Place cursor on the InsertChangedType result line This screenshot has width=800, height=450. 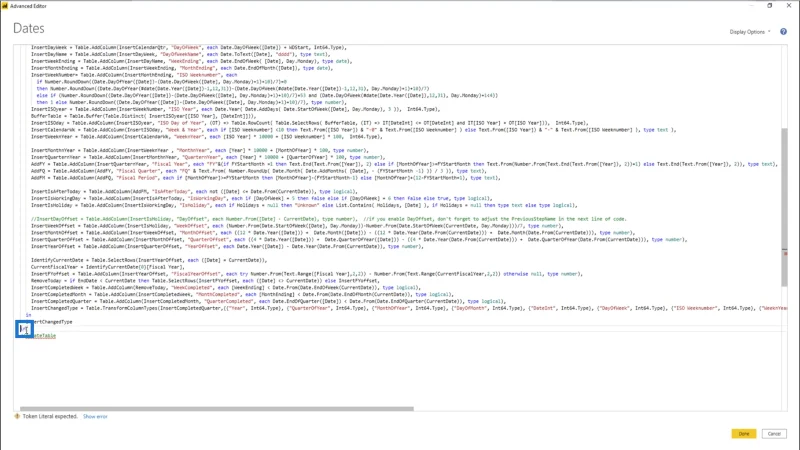(x=49, y=322)
